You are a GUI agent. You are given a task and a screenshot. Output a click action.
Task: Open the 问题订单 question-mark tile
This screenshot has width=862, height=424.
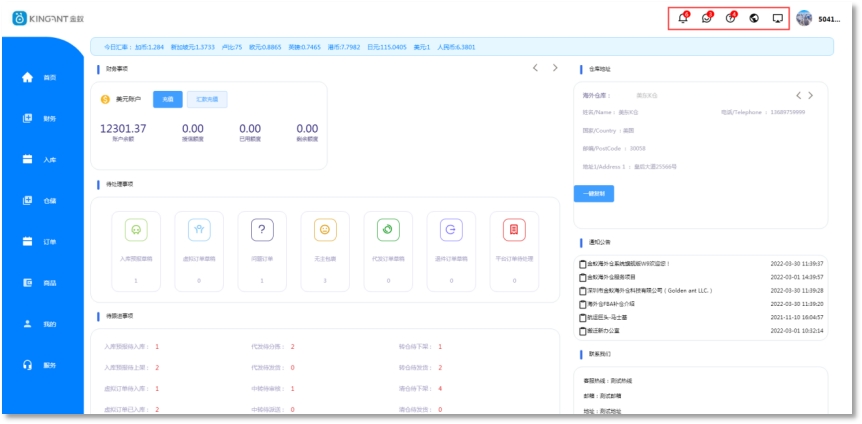pyautogui.click(x=261, y=230)
